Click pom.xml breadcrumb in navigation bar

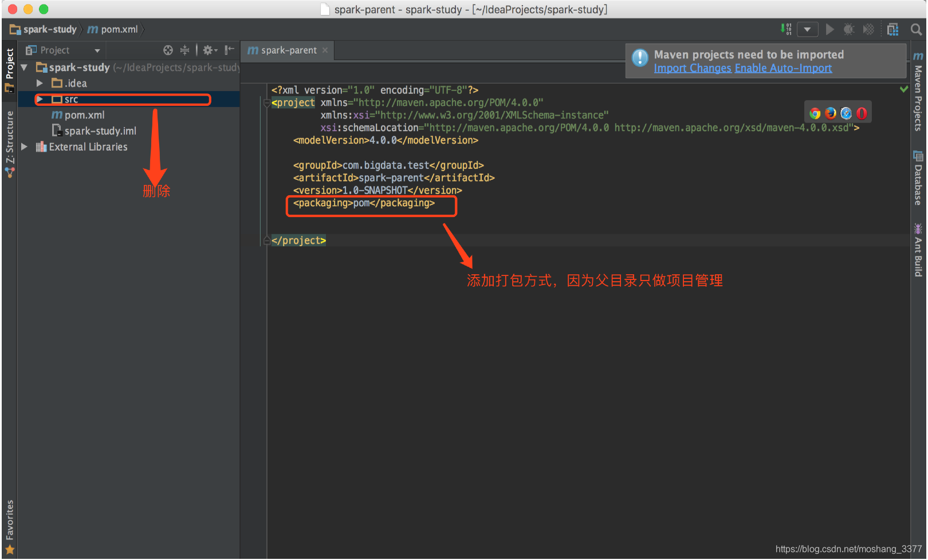point(113,29)
